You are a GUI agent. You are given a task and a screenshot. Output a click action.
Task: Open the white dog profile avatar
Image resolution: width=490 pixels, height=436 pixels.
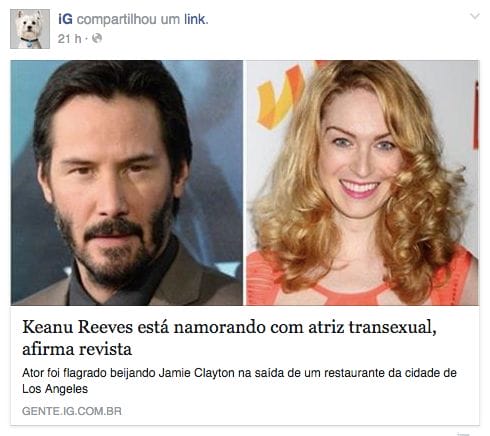click(30, 29)
